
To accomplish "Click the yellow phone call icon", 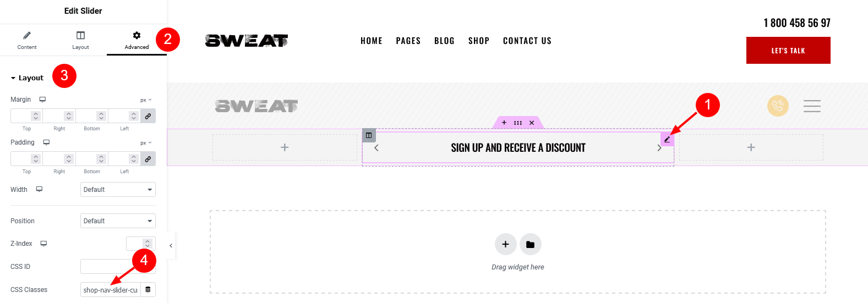I will pyautogui.click(x=778, y=106).
